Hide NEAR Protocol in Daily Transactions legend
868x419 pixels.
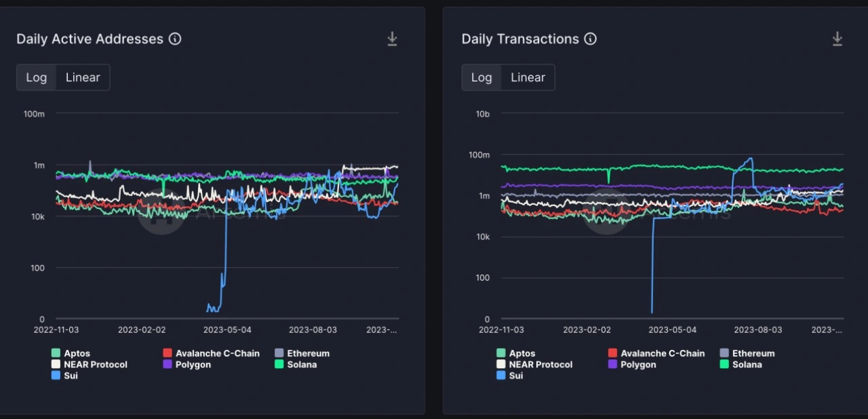(540, 364)
